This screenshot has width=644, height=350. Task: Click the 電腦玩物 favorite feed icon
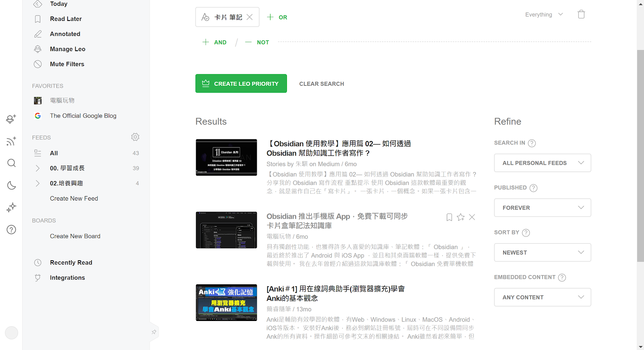click(x=37, y=100)
